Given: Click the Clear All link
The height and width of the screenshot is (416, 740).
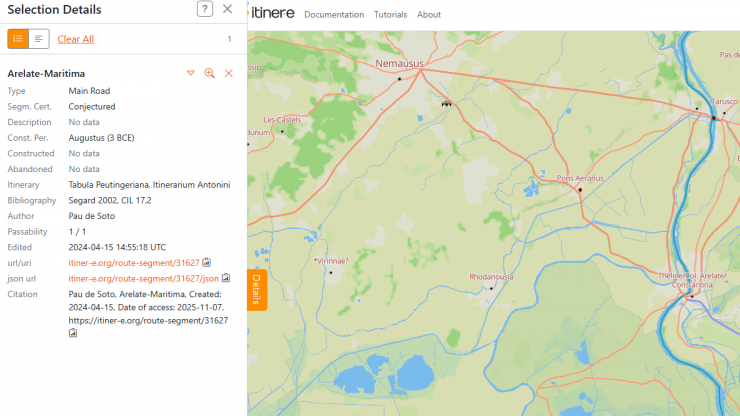Looking at the screenshot, I should 76,39.
